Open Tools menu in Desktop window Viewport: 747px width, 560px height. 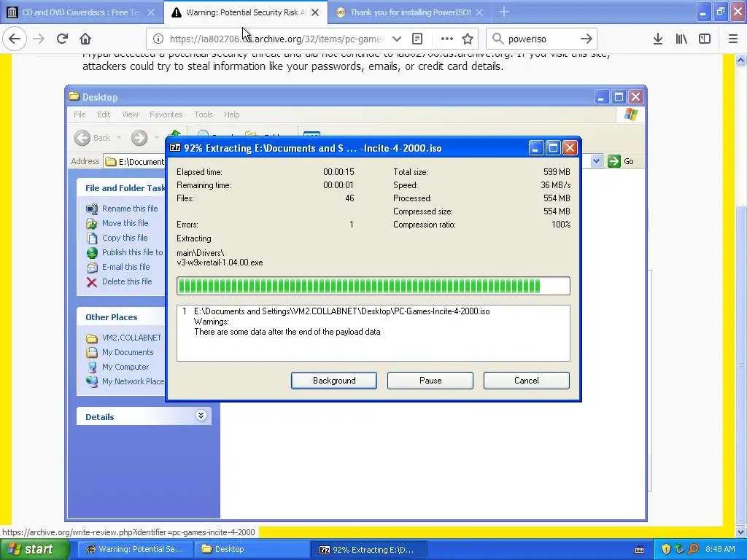coord(203,114)
